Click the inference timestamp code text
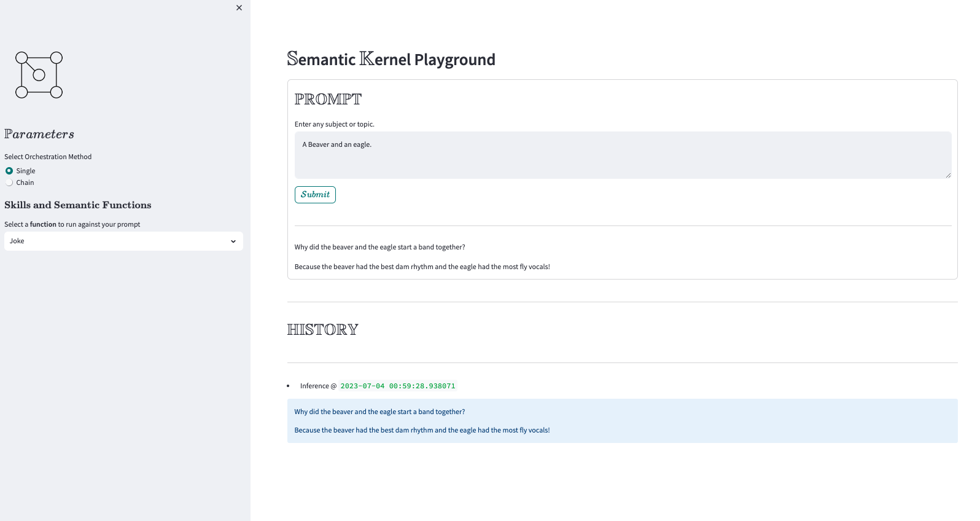980x521 pixels. pyautogui.click(x=398, y=386)
